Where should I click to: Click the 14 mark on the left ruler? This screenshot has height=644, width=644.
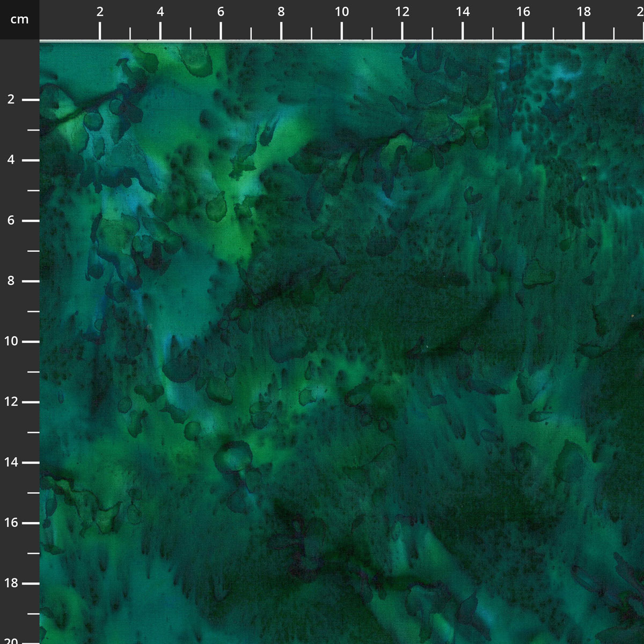click(11, 462)
